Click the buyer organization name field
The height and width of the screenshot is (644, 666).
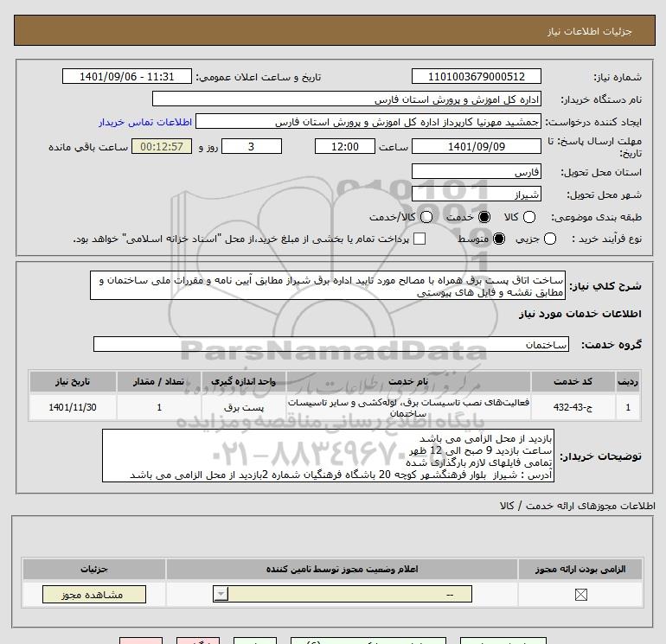tap(347, 99)
